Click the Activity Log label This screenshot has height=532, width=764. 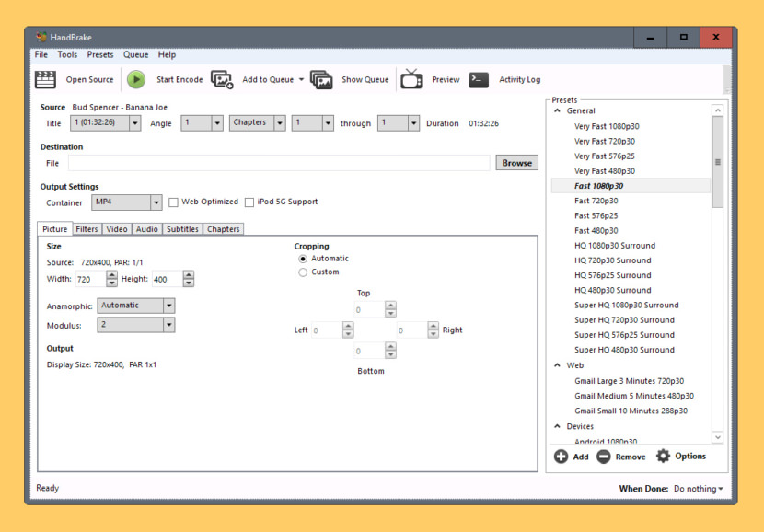click(520, 79)
